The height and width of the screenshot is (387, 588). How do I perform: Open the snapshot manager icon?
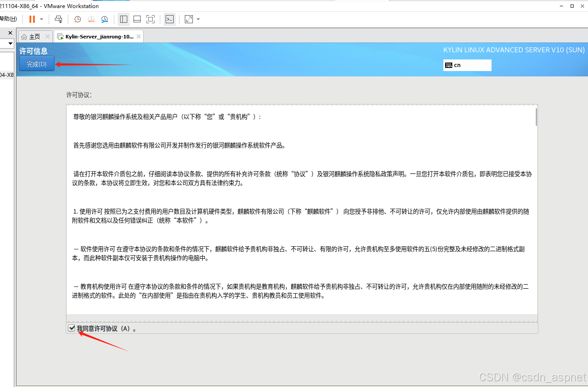(x=104, y=19)
